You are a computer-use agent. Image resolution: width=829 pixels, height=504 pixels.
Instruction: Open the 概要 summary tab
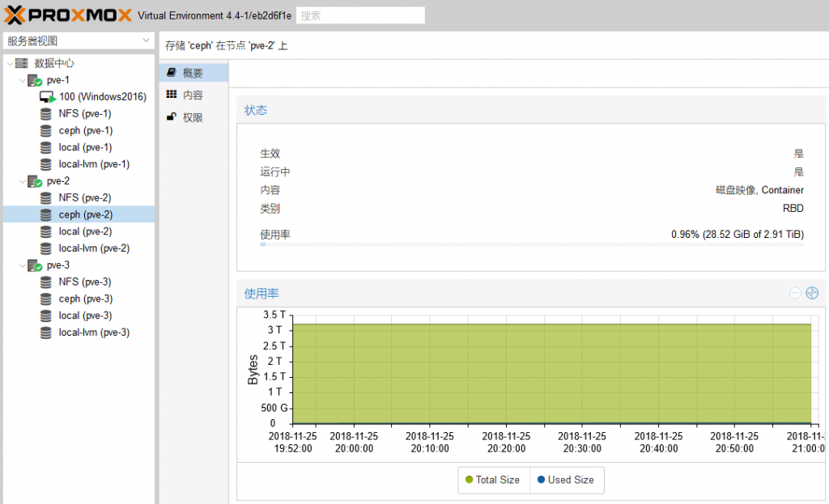[x=194, y=73]
